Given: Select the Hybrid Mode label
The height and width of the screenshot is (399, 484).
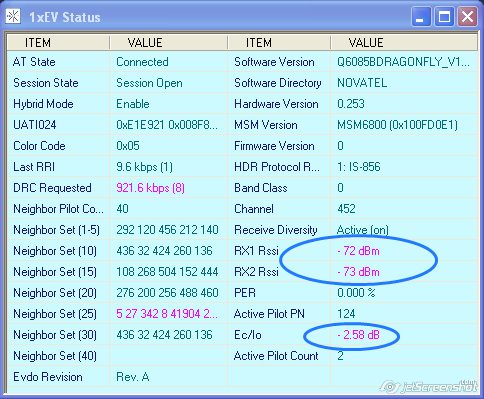Looking at the screenshot, I should 43,104.
